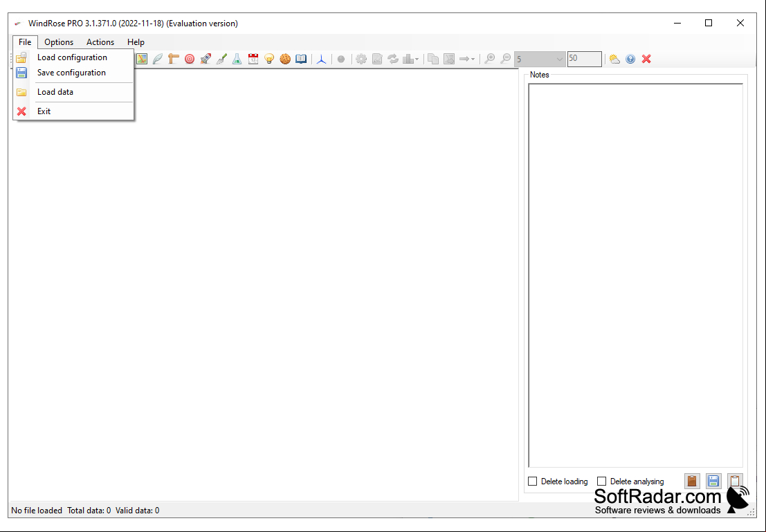Open the Actions menu
766x532 pixels.
(100, 42)
